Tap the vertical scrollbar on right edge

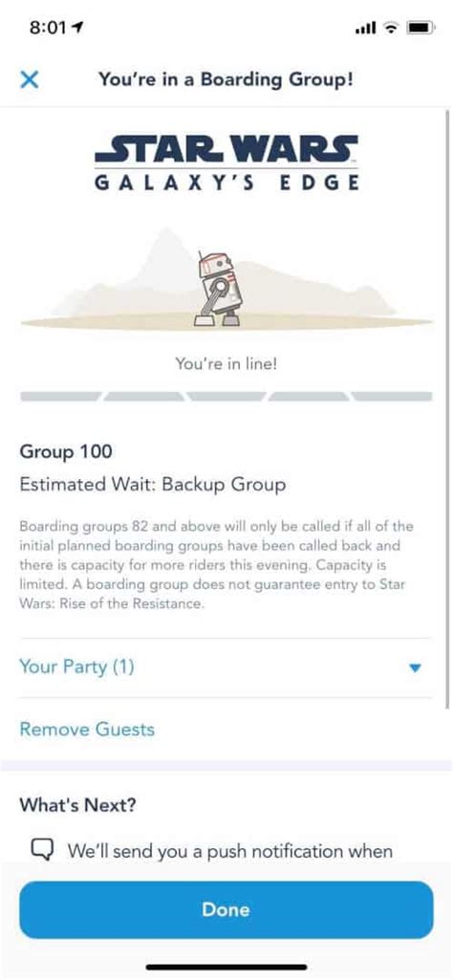point(446,409)
